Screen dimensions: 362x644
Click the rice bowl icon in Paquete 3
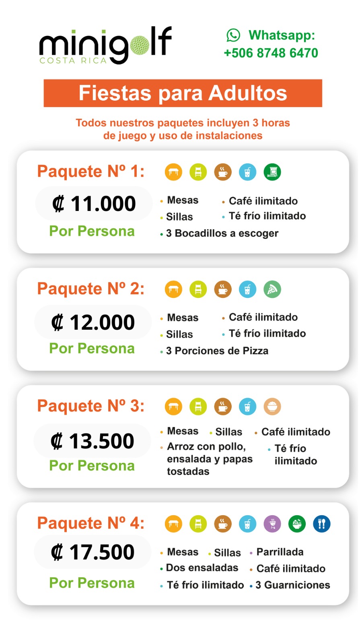(x=272, y=407)
